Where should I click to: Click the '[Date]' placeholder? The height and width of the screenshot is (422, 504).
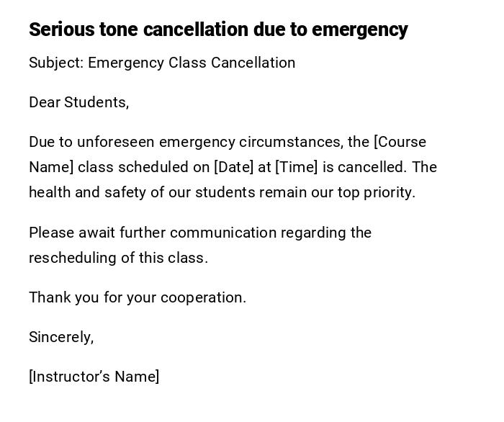point(233,167)
